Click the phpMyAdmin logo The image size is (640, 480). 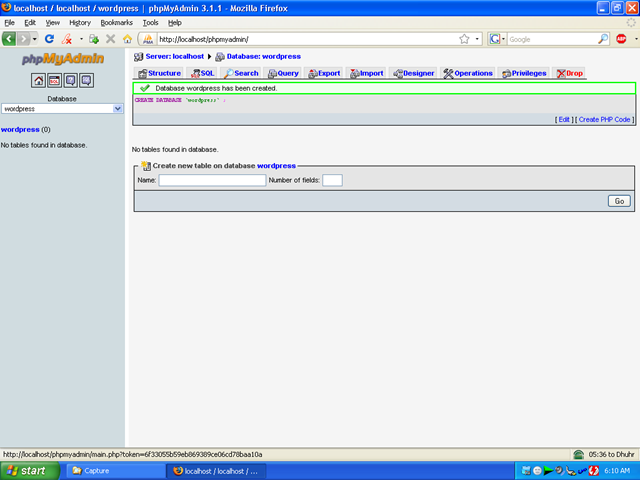(63, 59)
